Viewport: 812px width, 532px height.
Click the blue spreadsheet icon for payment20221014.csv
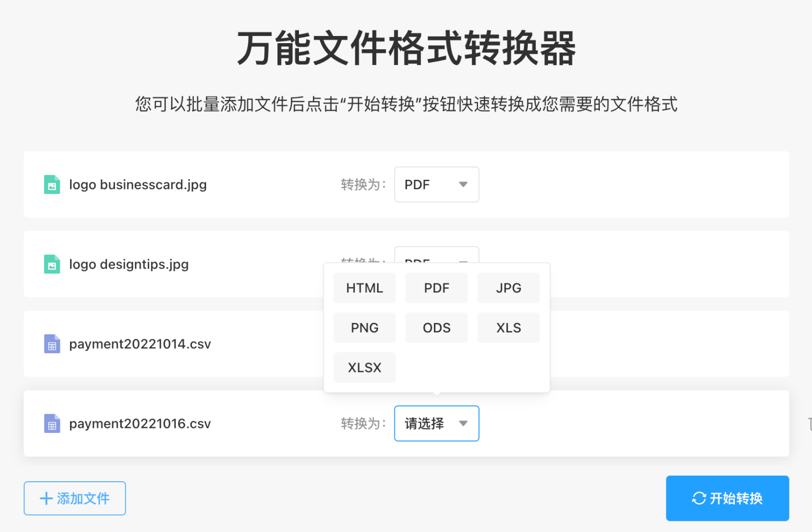tap(51, 344)
